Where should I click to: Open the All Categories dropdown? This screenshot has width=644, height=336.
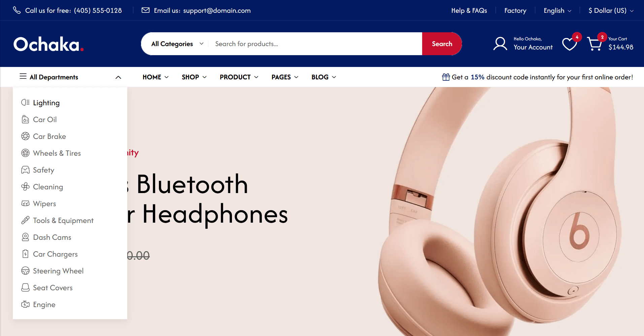pos(177,44)
